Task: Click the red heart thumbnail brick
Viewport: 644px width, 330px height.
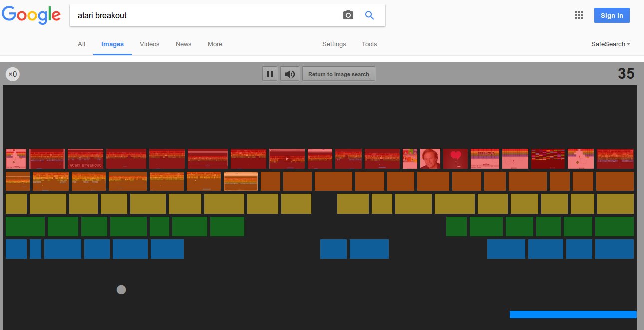Action: pyautogui.click(x=455, y=159)
